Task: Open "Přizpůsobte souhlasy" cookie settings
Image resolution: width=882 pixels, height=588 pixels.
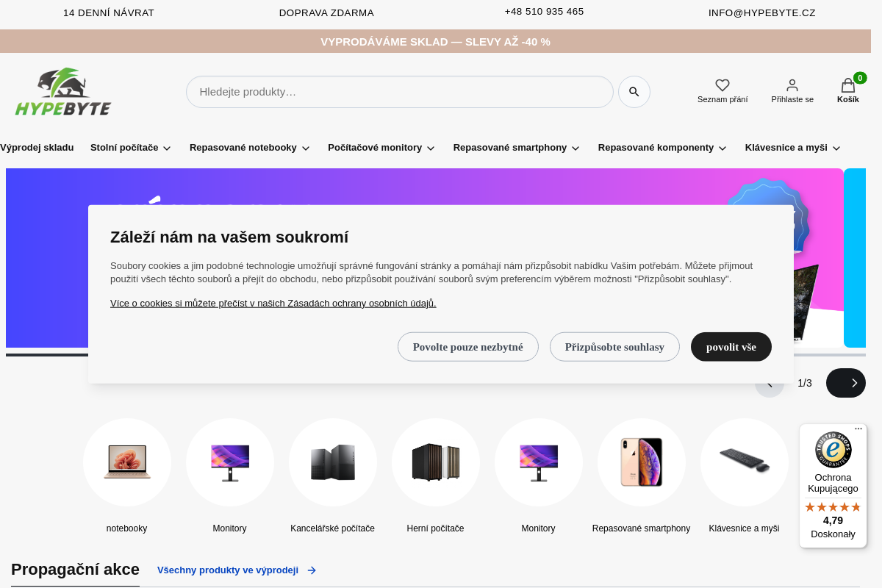Action: (614, 347)
